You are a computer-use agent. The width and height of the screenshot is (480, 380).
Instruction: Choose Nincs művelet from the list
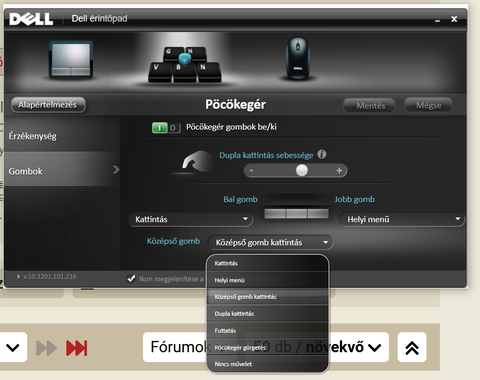[268, 364]
